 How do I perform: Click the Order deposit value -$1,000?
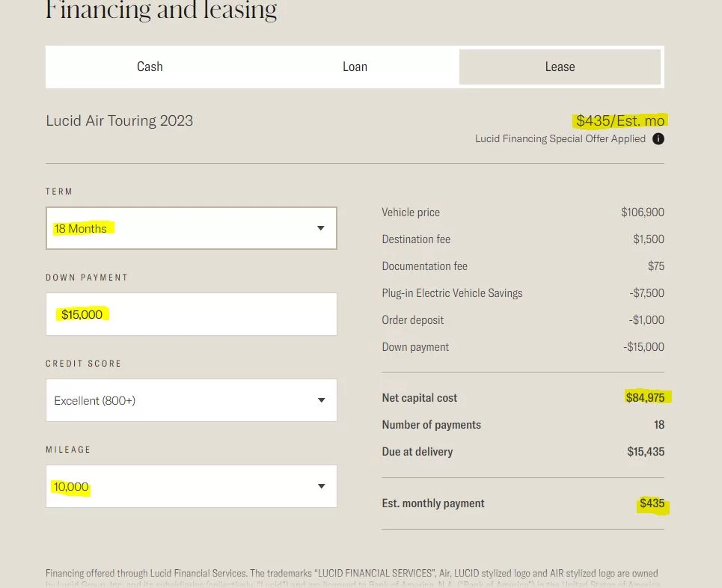click(x=646, y=320)
